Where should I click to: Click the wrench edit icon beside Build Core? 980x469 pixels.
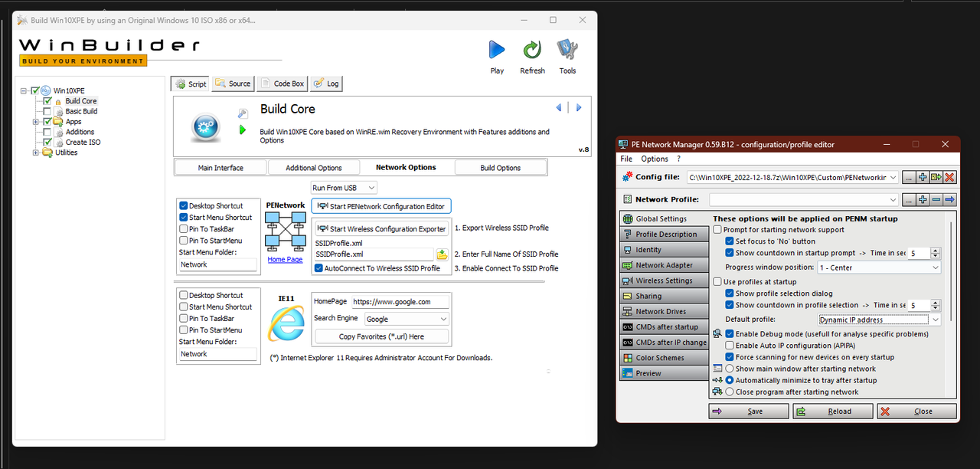243,113
